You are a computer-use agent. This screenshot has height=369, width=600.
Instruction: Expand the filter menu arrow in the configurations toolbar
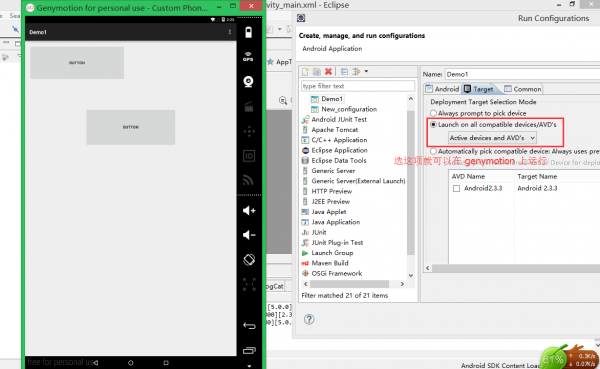[366, 71]
